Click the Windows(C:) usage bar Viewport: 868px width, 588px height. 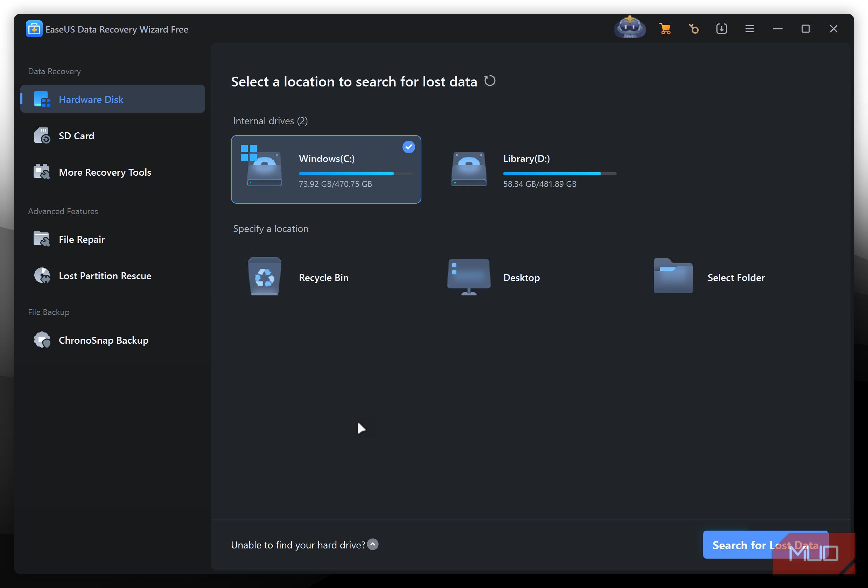pyautogui.click(x=355, y=174)
